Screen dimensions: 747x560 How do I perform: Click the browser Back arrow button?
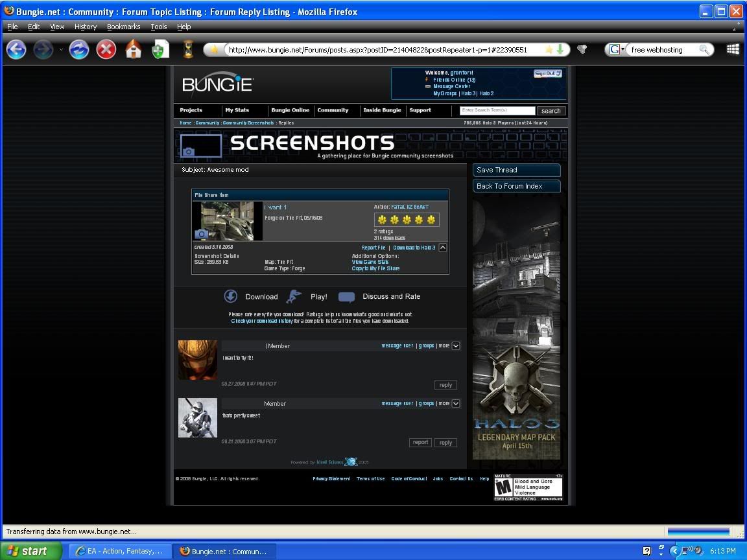point(16,49)
